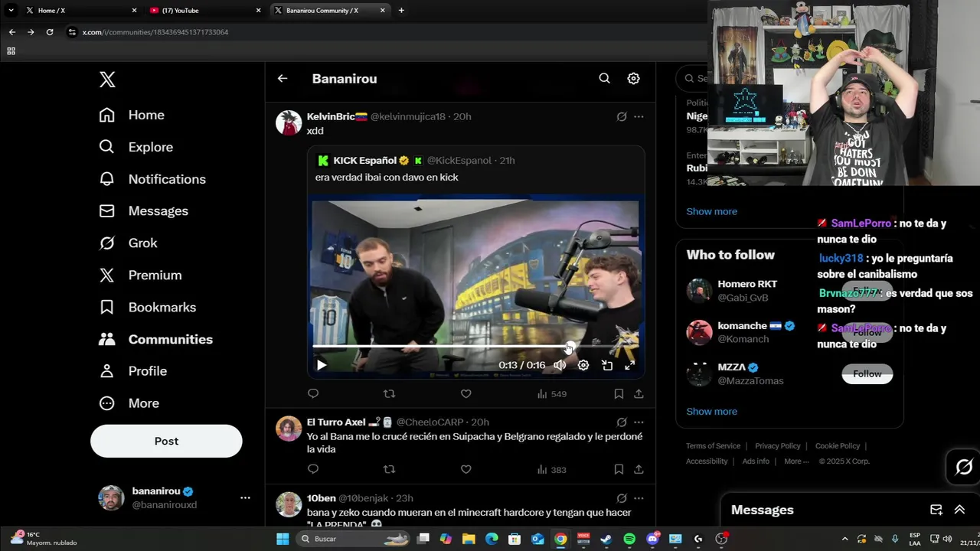Image resolution: width=980 pixels, height=551 pixels.
Task: Expand the More menu in the sidebar
Action: 129,403
